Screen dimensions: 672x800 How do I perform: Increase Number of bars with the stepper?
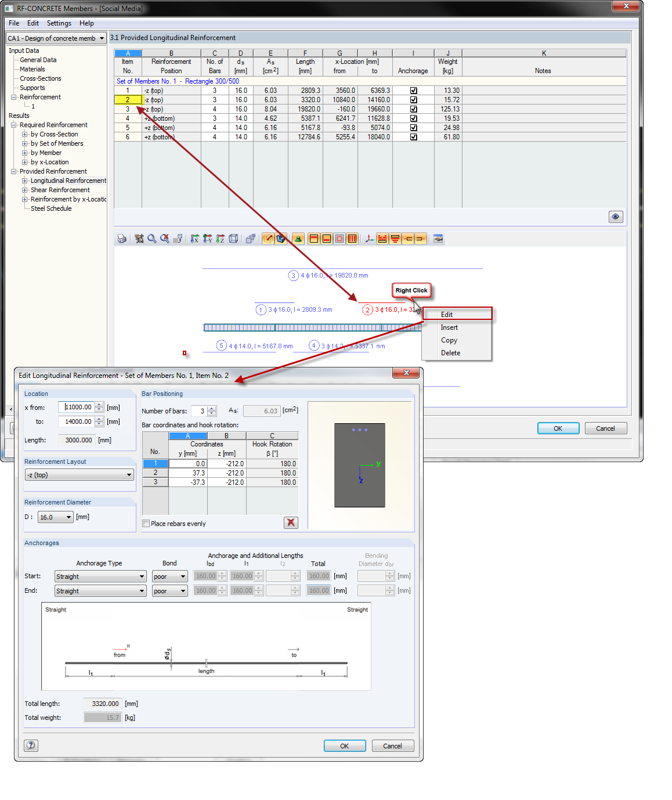coord(212,408)
